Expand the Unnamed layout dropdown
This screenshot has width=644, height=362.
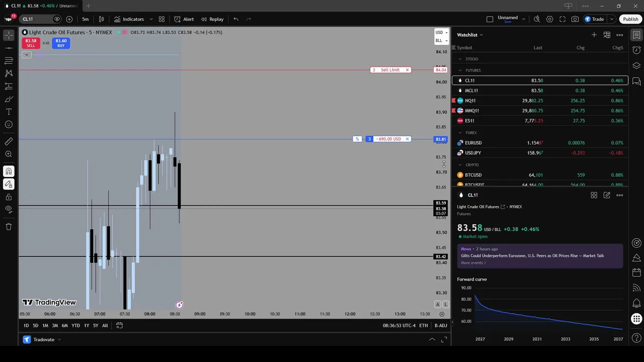point(524,19)
